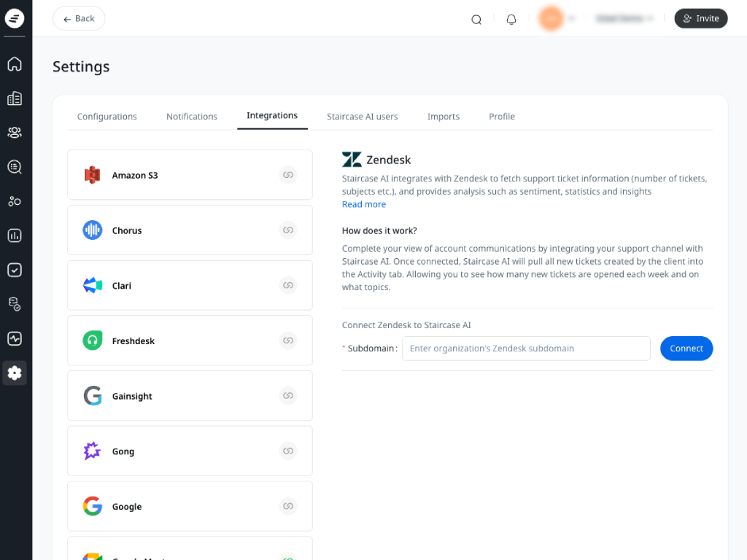Toggle the Gong connection link icon

(x=288, y=451)
